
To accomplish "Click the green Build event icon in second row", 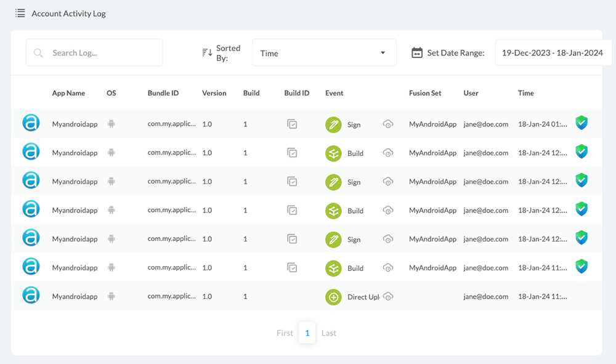I will [x=333, y=153].
